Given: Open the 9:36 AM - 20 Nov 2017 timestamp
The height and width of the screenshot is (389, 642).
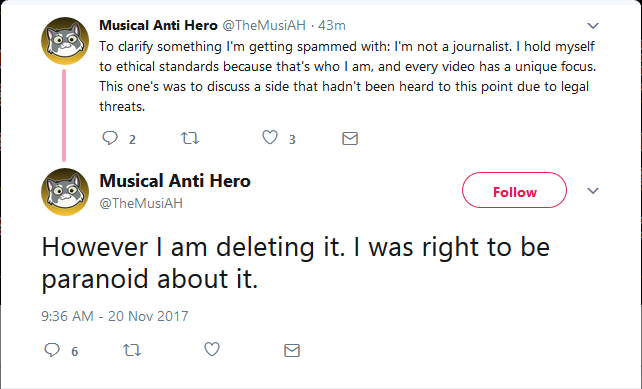Looking at the screenshot, I should (115, 316).
